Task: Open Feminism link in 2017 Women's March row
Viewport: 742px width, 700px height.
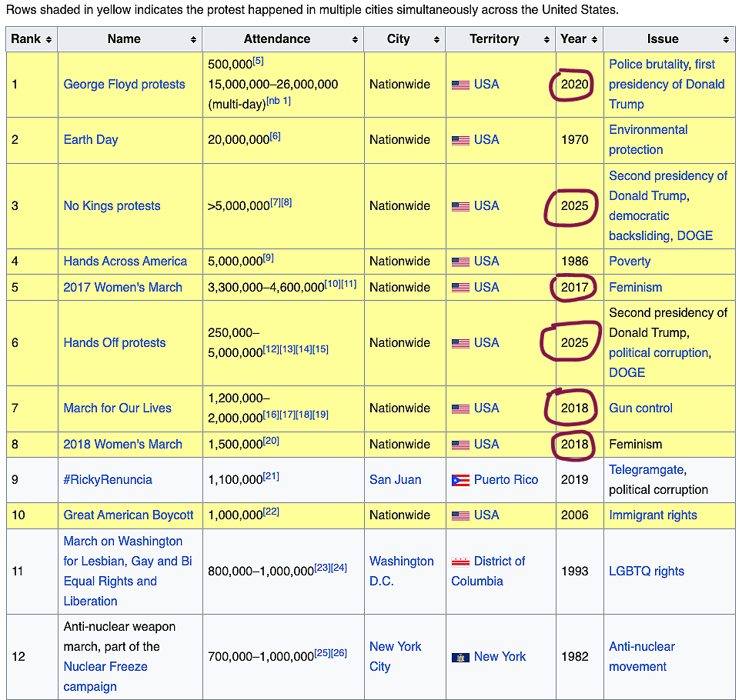Action: pyautogui.click(x=635, y=287)
